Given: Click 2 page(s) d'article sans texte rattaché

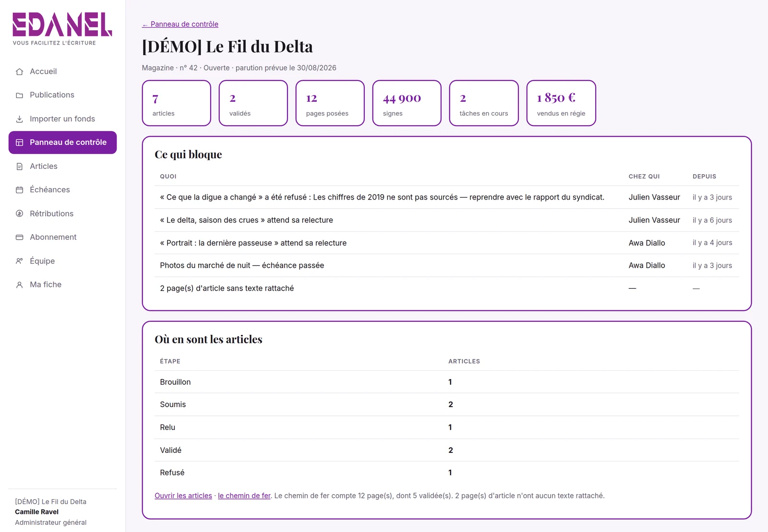Looking at the screenshot, I should (227, 288).
